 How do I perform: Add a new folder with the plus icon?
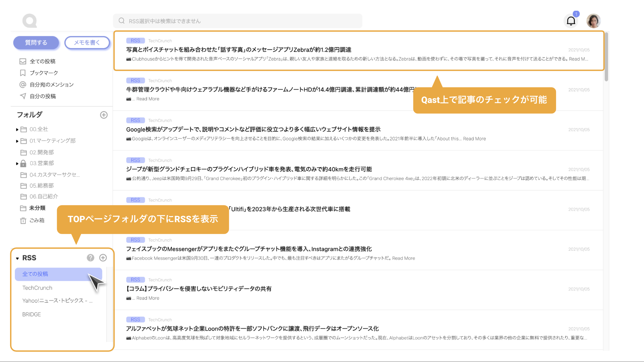[104, 115]
